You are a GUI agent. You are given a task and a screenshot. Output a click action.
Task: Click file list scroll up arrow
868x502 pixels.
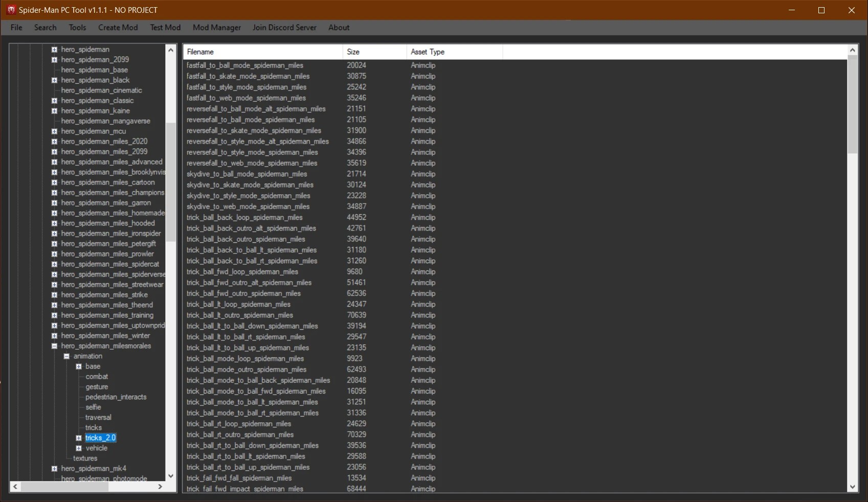(852, 50)
